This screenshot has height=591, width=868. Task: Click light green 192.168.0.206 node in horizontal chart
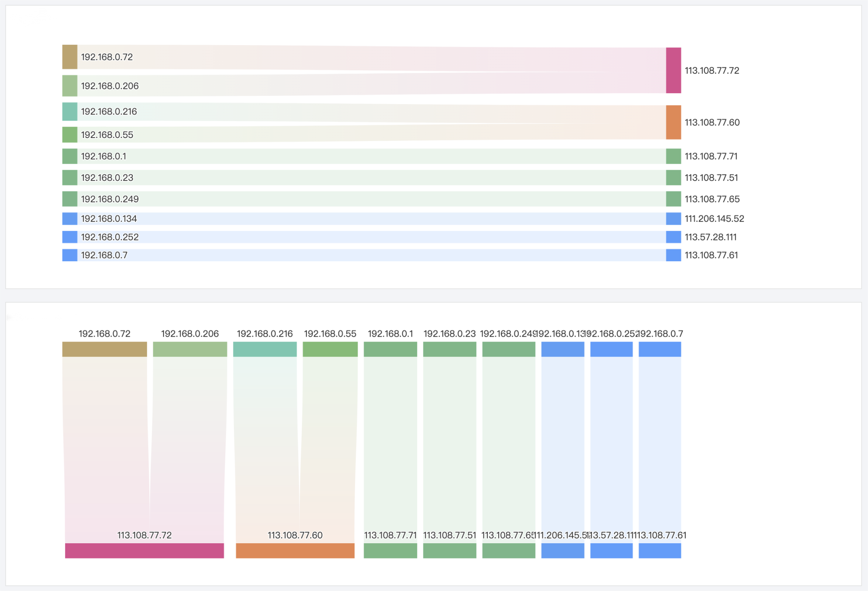point(69,85)
